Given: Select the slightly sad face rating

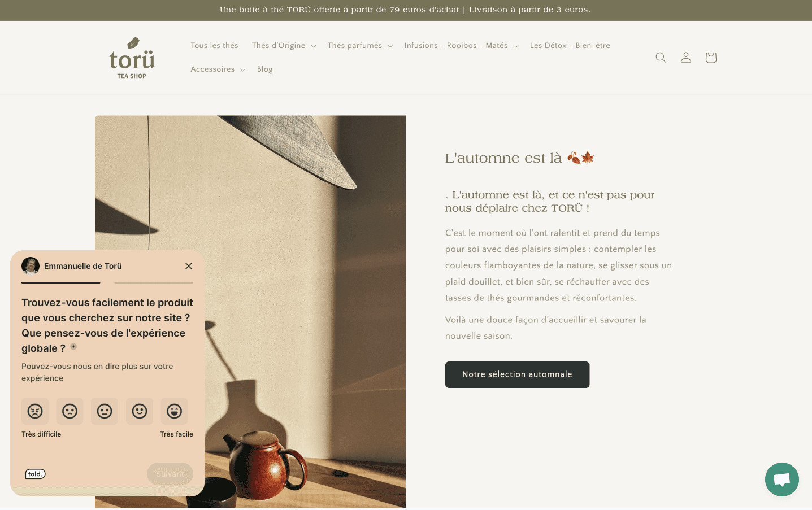Looking at the screenshot, I should [x=70, y=411].
